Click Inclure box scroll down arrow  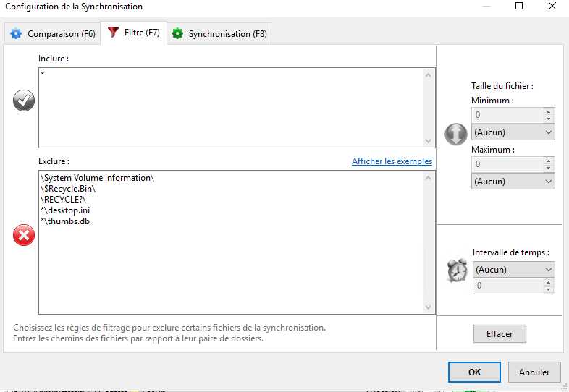point(429,141)
